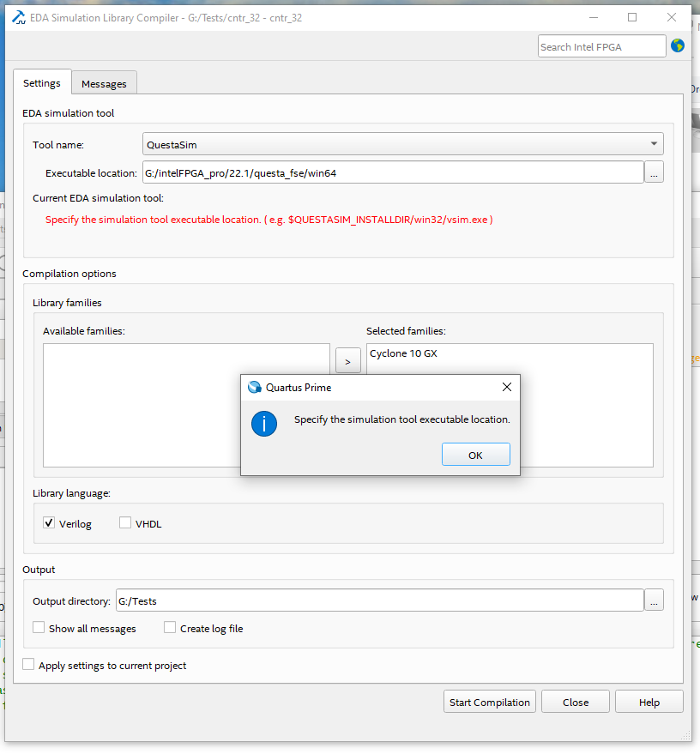Close the Quartus Prime message dialog
This screenshot has height=754, width=700.
507,387
